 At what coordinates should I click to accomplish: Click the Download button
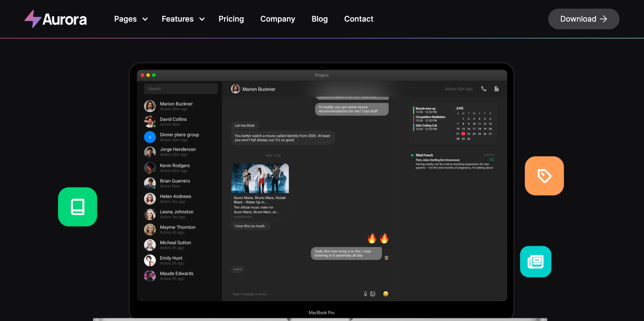point(584,19)
